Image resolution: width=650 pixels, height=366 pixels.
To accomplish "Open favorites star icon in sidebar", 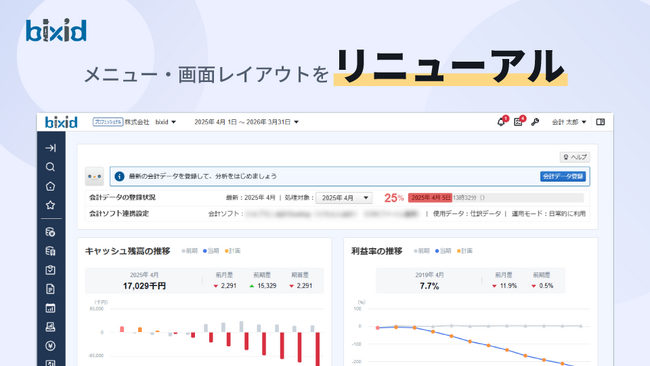I will pos(51,205).
